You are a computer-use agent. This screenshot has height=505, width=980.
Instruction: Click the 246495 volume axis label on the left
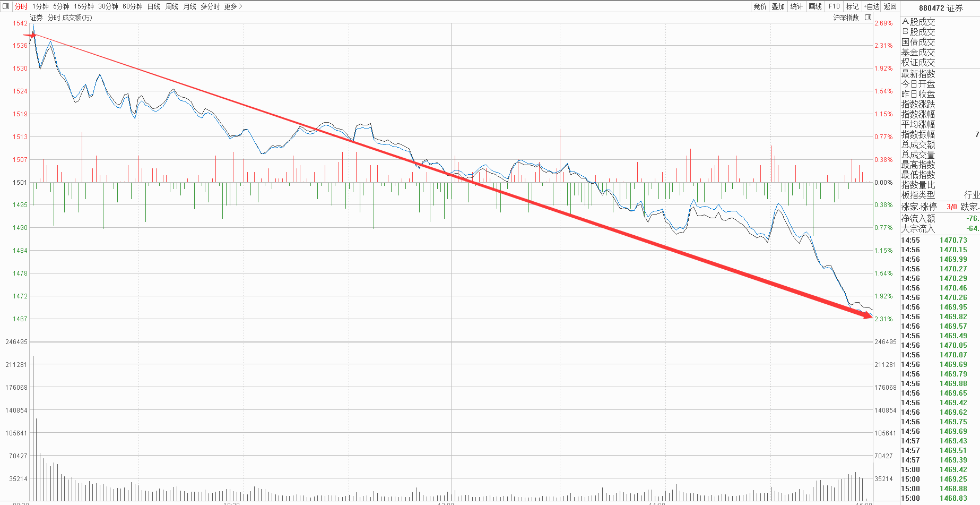pos(16,342)
